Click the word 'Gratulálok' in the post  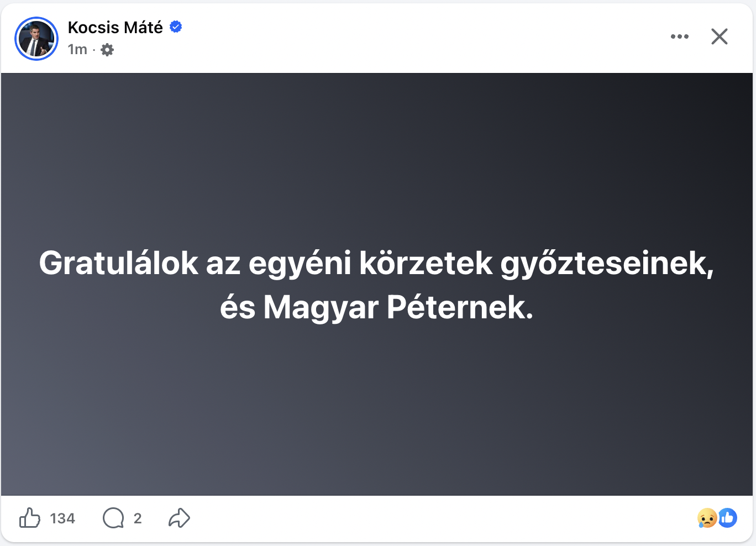118,263
